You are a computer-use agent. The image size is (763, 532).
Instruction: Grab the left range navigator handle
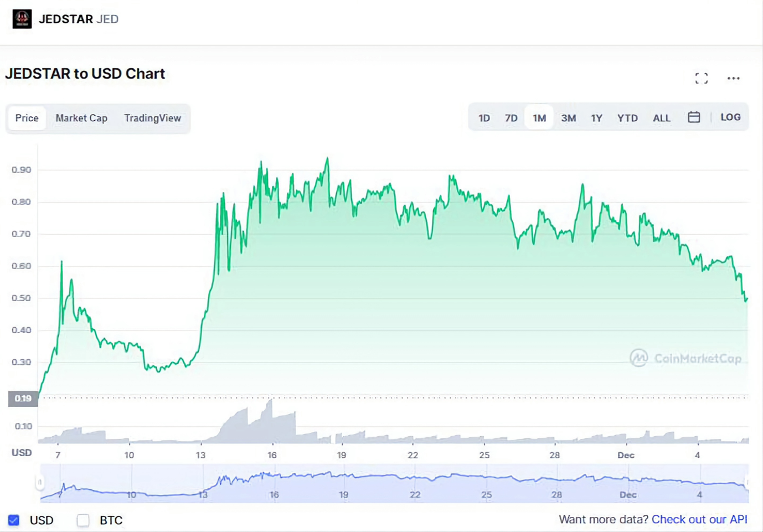click(40, 482)
